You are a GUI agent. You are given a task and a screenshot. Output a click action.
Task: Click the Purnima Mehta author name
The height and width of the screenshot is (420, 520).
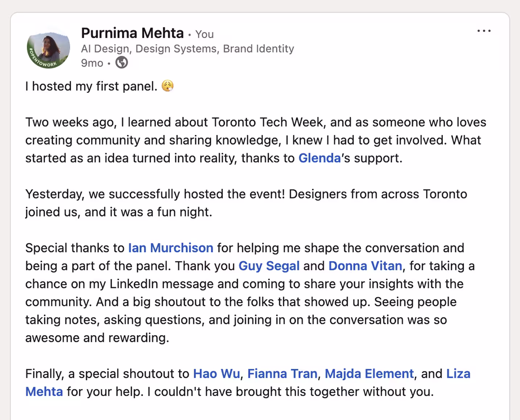[132, 33]
